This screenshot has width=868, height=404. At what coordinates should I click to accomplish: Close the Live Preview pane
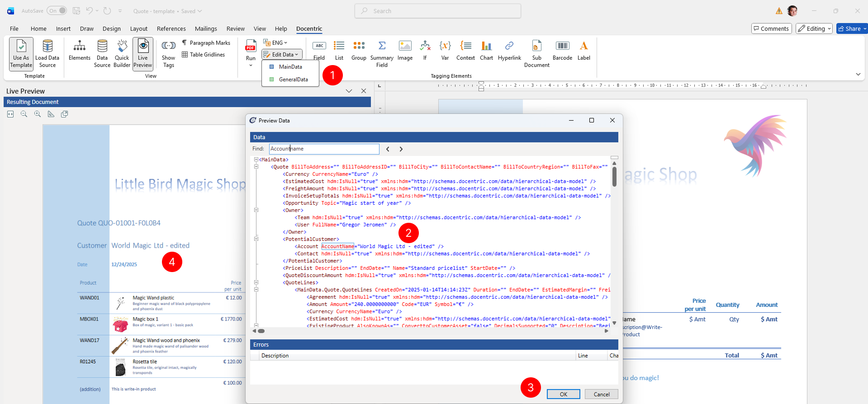coord(364,91)
